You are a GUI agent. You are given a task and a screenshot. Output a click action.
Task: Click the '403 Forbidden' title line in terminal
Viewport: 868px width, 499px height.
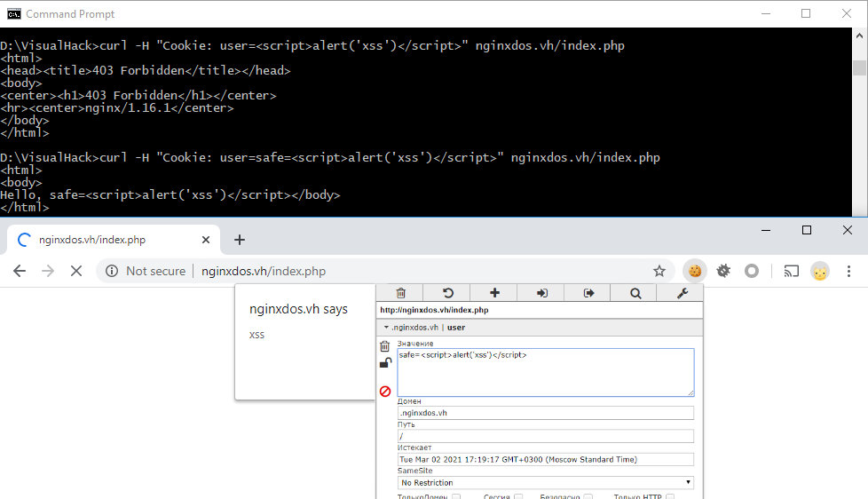pos(145,70)
